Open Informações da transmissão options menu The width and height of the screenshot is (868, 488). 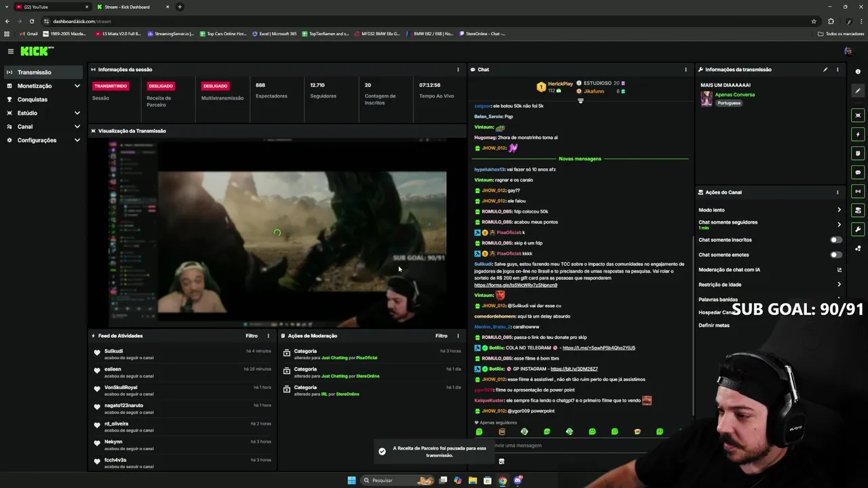[x=837, y=69]
